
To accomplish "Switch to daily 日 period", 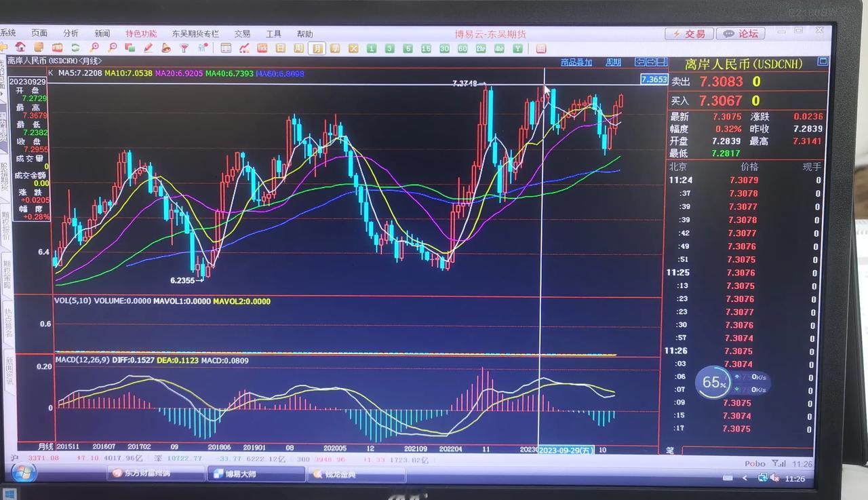I will tap(280, 48).
